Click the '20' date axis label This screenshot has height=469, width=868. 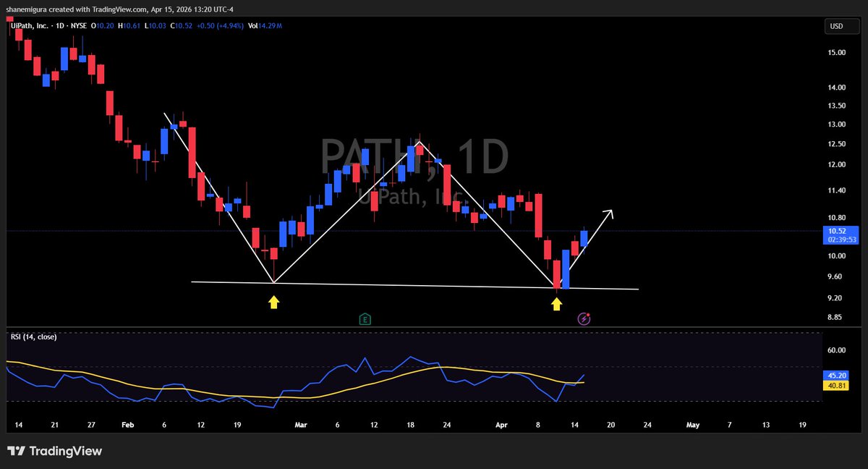tap(611, 426)
